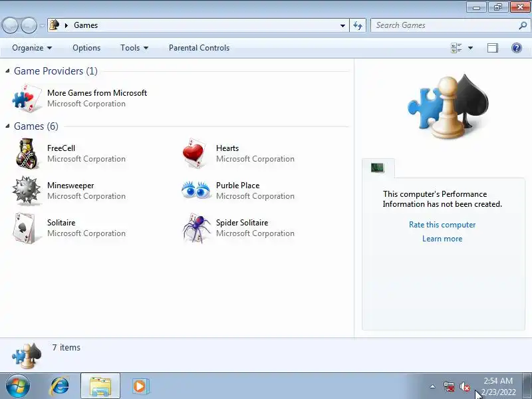Click the Learn more link
Screen dimensions: 532x399
coord(442,239)
